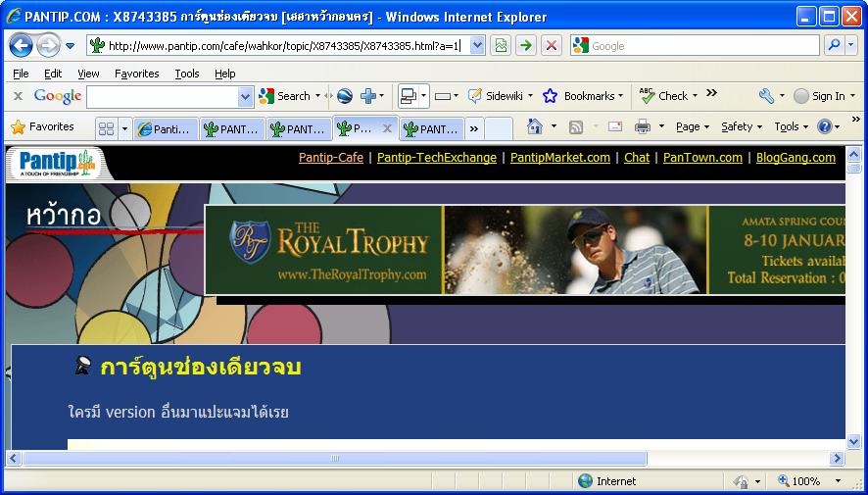This screenshot has width=868, height=495.
Task: Switch to the second PANT... tab
Action: point(232,129)
